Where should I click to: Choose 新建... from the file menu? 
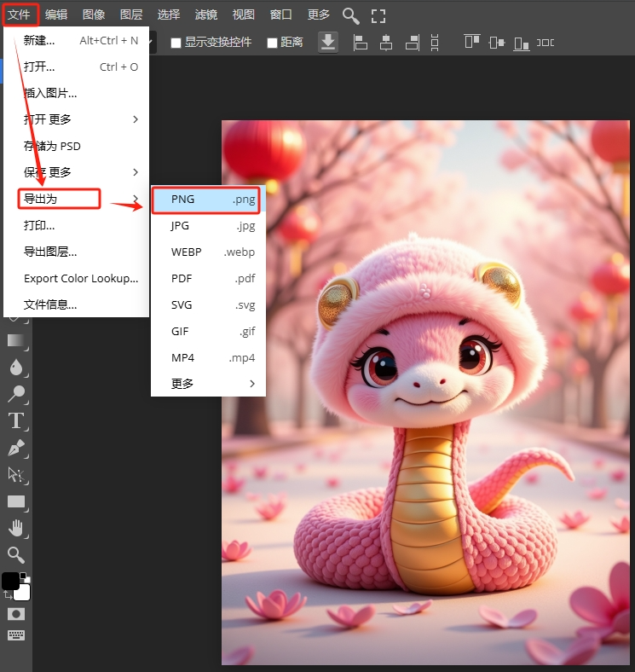coord(76,41)
